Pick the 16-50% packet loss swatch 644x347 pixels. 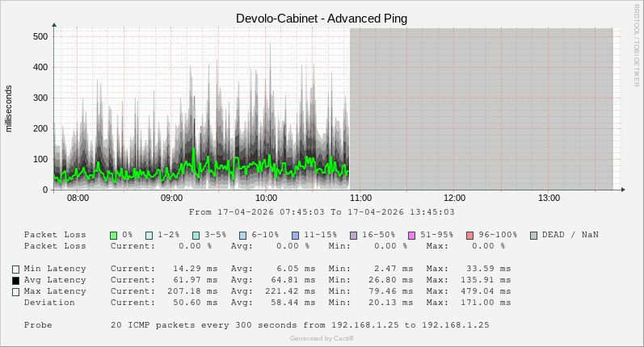click(x=354, y=235)
